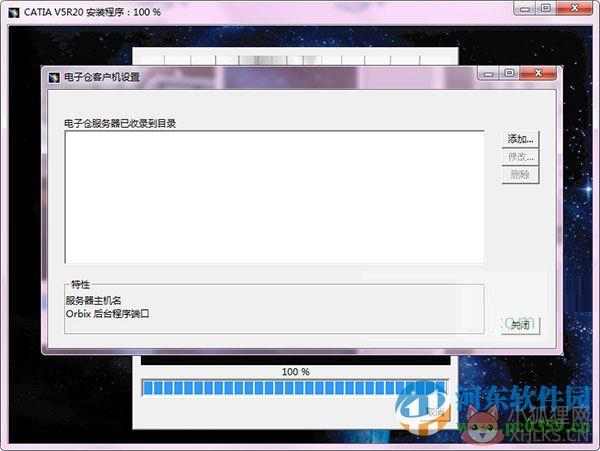Minimize the CATIA V5R20 installer window
Screen dimensions: 600x451
point(525,8)
